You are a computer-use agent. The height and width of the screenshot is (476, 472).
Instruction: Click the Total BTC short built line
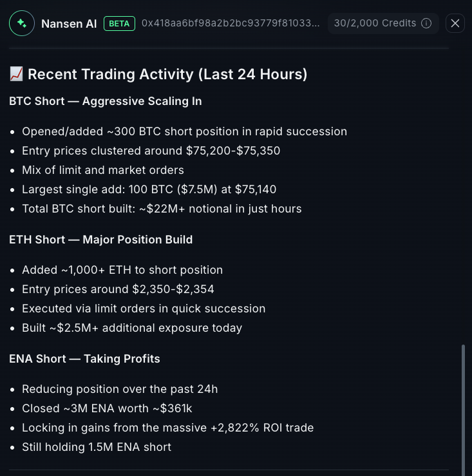[x=162, y=209]
